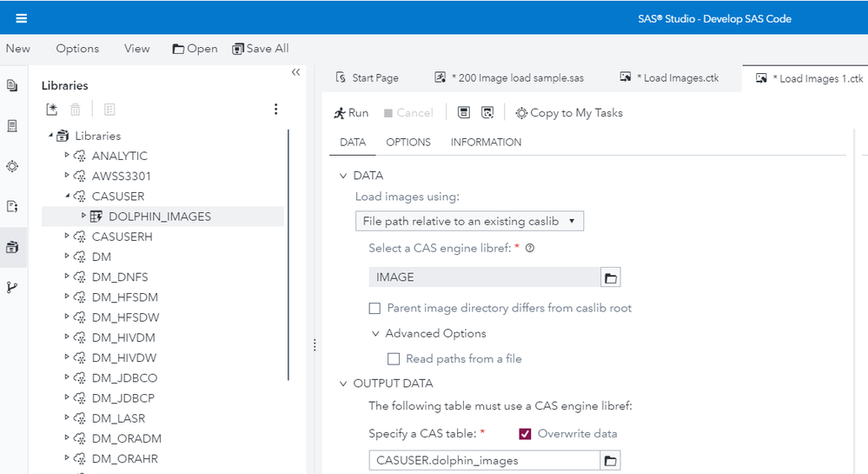The width and height of the screenshot is (868, 474).
Task: Open the Start Page tab
Action: click(x=374, y=77)
